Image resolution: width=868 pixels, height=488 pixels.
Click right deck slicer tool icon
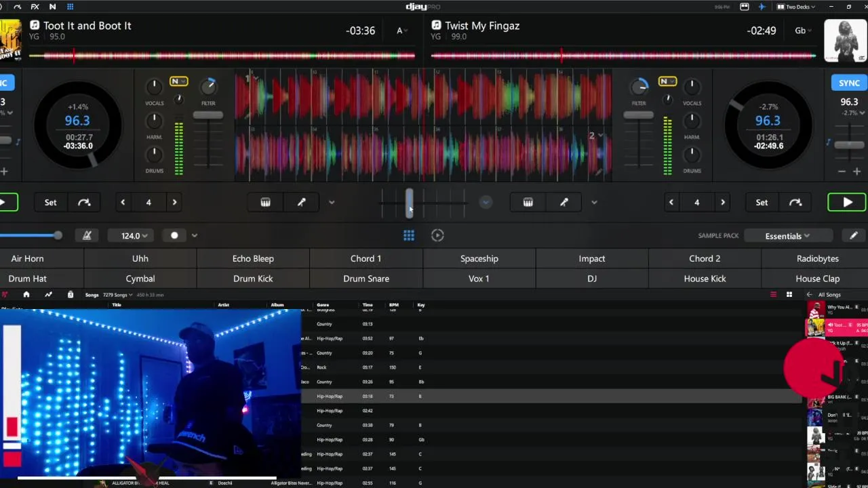[x=564, y=202]
